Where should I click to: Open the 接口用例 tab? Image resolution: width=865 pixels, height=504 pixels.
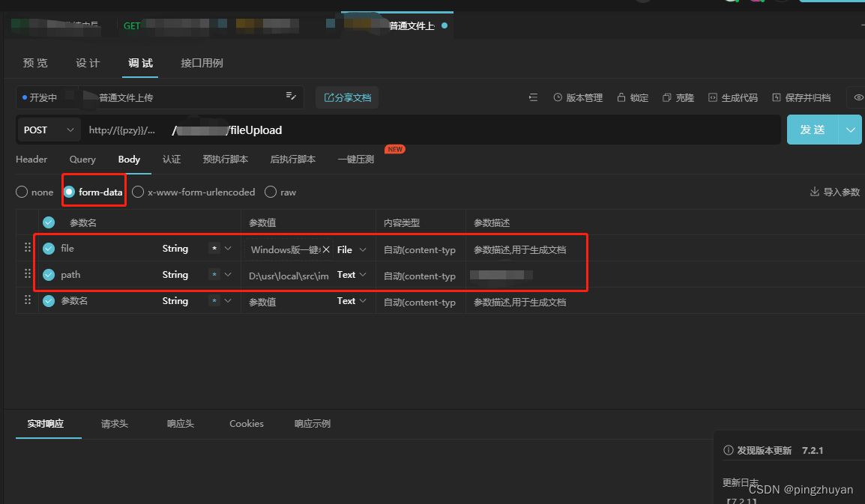point(202,63)
